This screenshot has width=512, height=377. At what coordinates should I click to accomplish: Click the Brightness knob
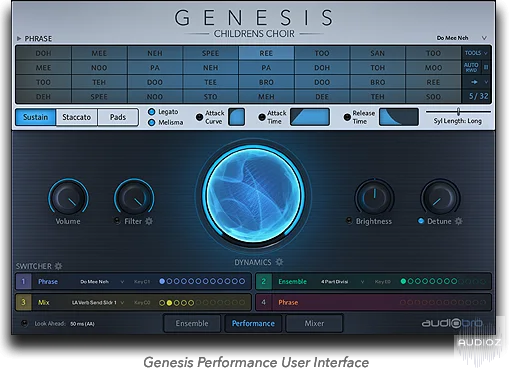(374, 198)
